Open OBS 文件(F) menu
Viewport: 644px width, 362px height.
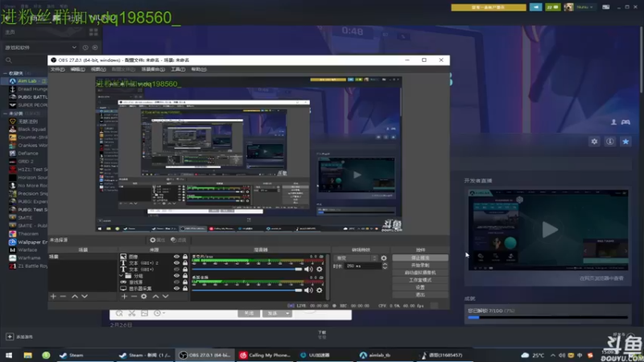[57, 69]
